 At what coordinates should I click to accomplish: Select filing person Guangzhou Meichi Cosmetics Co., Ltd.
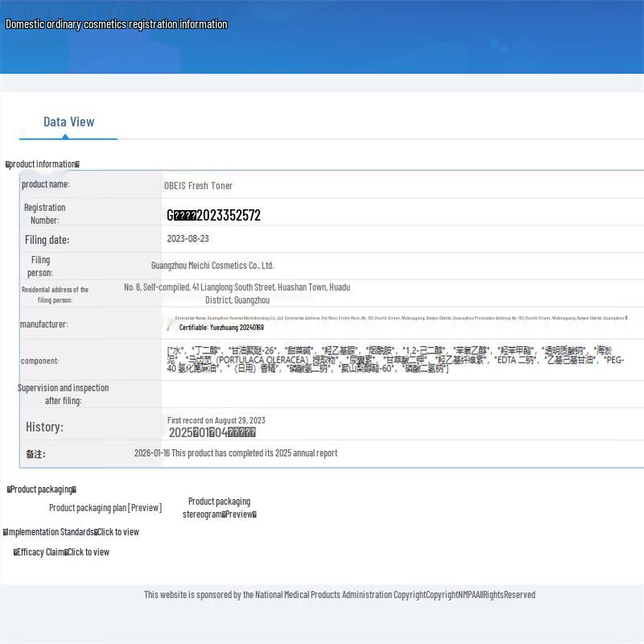213,266
